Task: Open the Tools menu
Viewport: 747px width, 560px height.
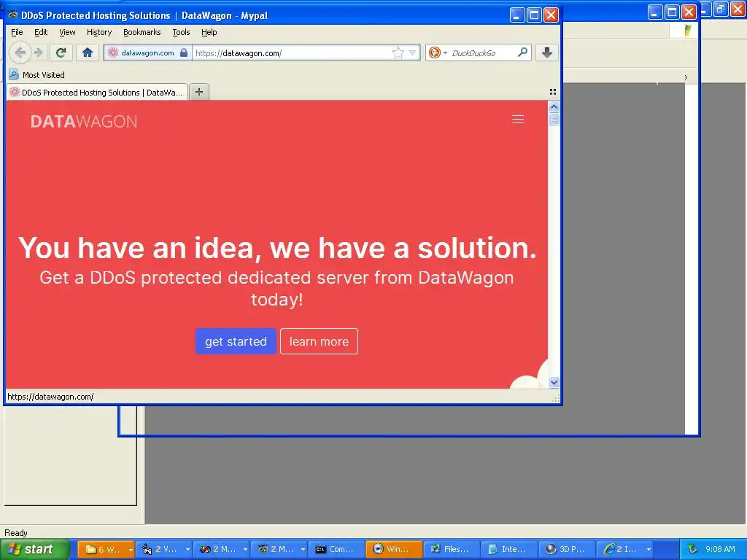Action: click(181, 32)
